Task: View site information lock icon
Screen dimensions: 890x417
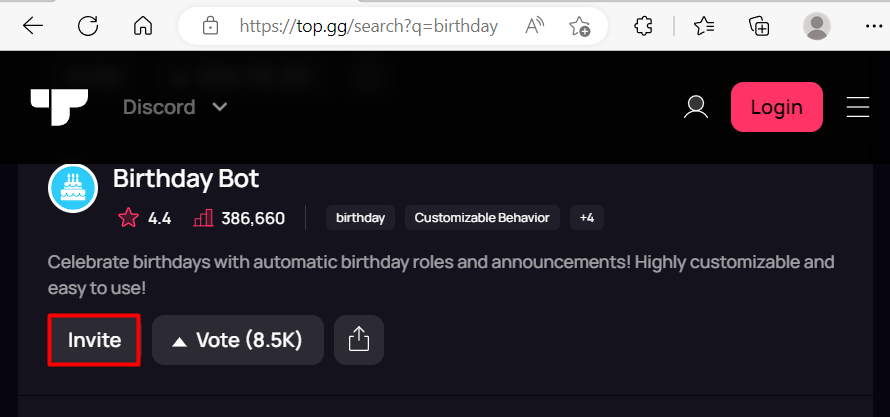Action: (210, 26)
